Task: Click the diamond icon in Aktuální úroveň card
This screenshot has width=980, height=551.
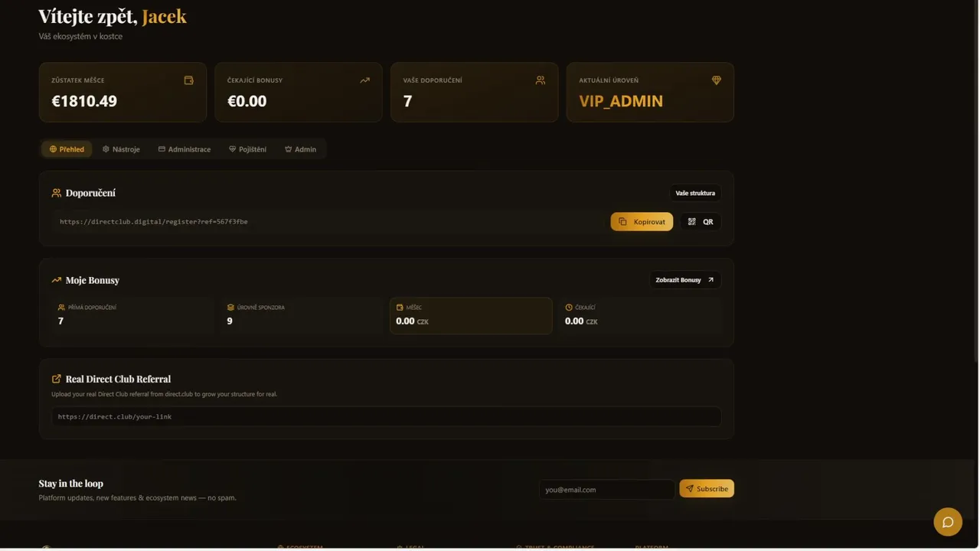Action: [x=717, y=80]
